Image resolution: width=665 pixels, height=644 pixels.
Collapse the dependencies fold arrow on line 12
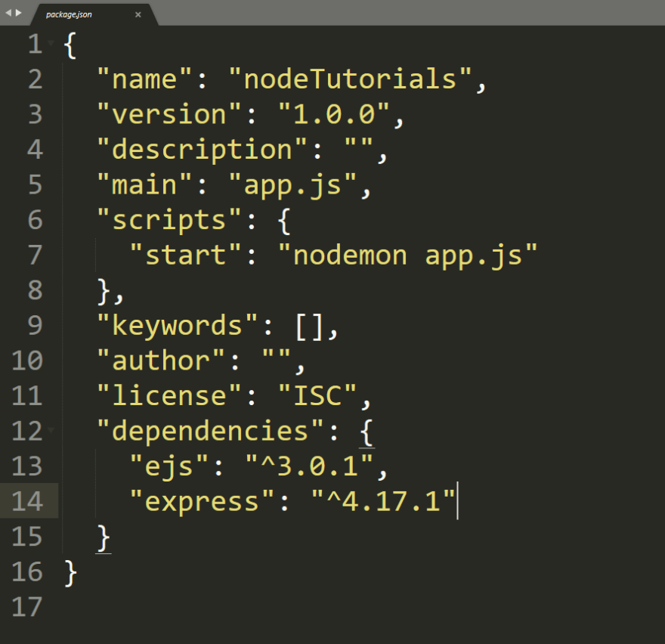51,430
